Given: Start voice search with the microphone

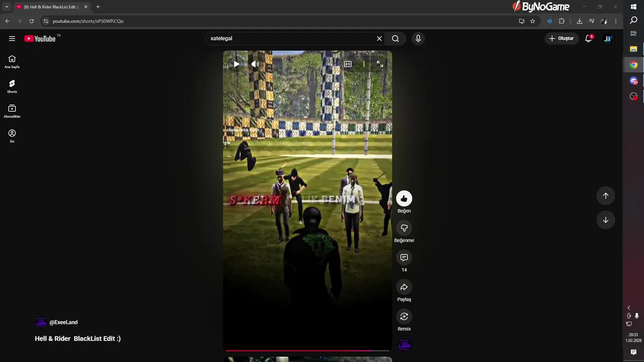Looking at the screenshot, I should [x=418, y=39].
